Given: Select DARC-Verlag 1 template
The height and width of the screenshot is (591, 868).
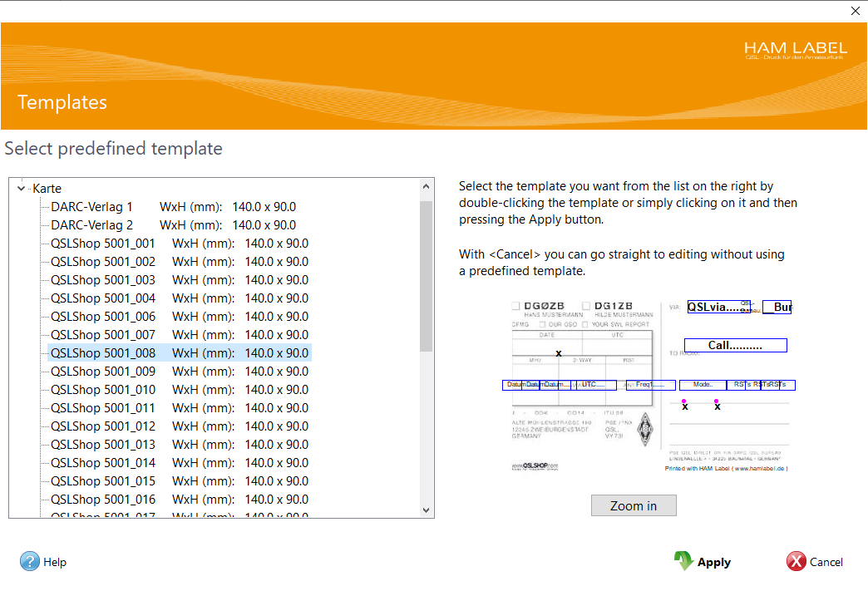Looking at the screenshot, I should [173, 207].
